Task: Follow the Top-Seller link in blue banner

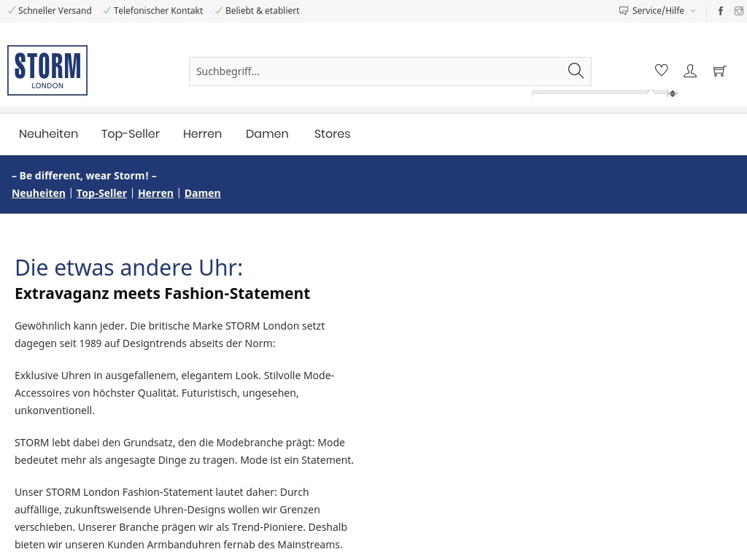Action: point(101,193)
